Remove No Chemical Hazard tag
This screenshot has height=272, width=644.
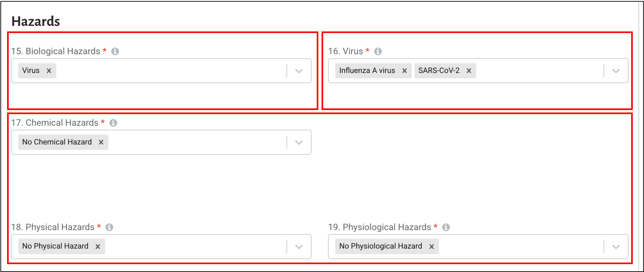[x=101, y=142]
